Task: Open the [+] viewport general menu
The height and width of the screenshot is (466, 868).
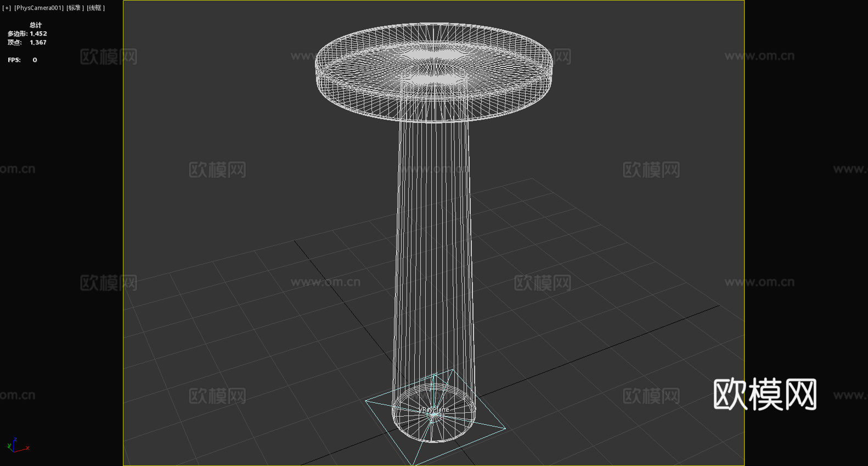Action: click(x=7, y=8)
